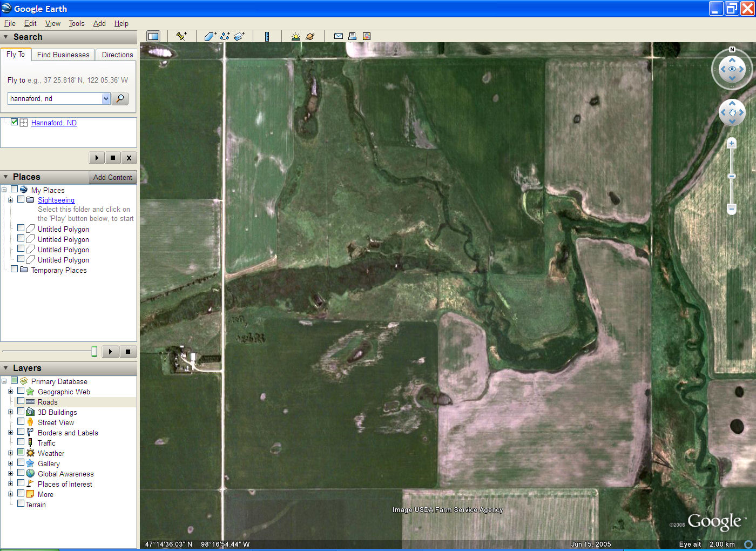
Task: Click the Places panel stop button
Action: pos(128,352)
